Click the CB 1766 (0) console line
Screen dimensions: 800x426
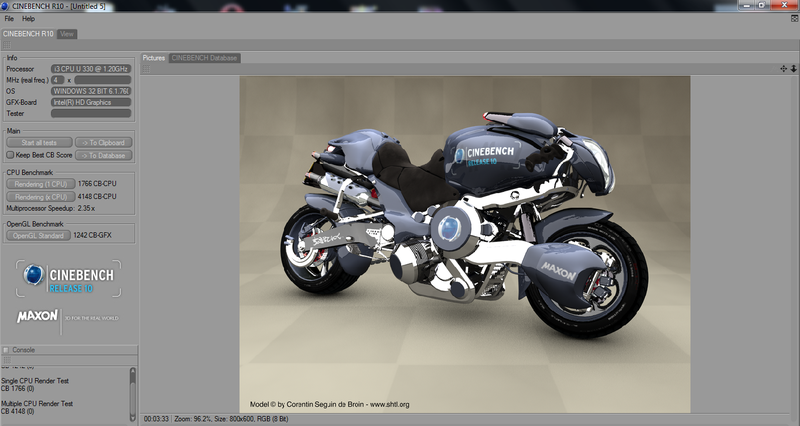[x=17, y=388]
